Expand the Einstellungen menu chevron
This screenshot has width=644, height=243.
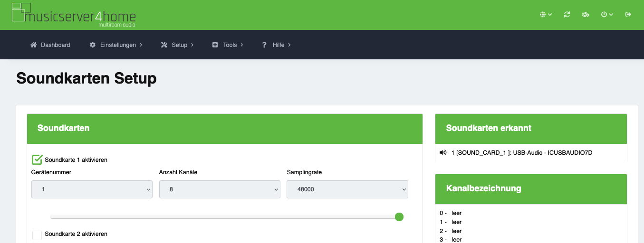pos(141,45)
